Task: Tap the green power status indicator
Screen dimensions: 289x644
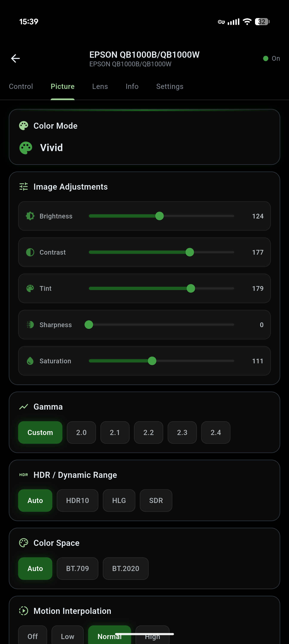Action: pyautogui.click(x=266, y=59)
